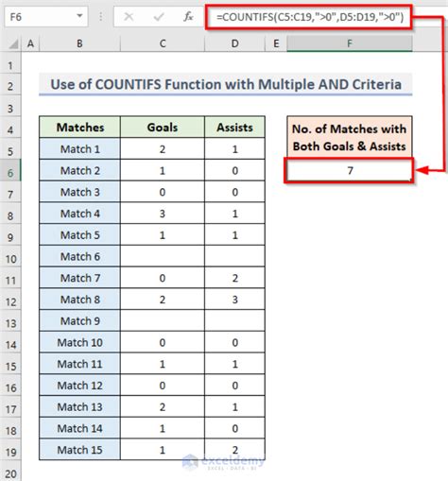
Task: Click the 'Match 14' cell
Action: 79,428
